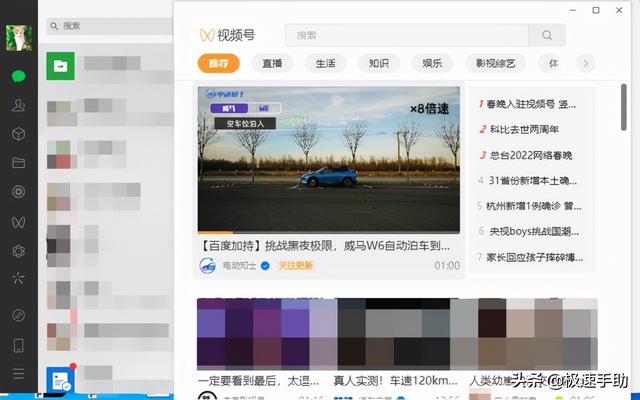The image size is (640, 400).
Task: Open the 电动知士 author name
Action: coord(240,266)
